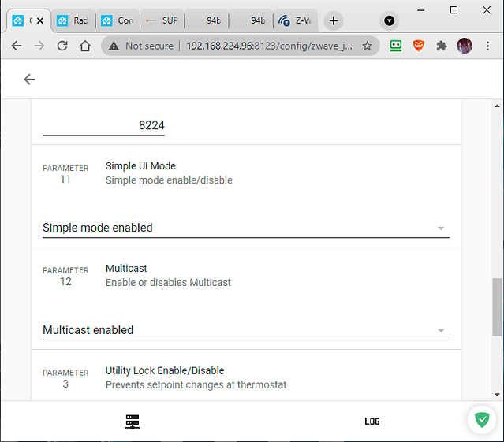Click the green robot extension icon
504x442 pixels.
(x=396, y=46)
